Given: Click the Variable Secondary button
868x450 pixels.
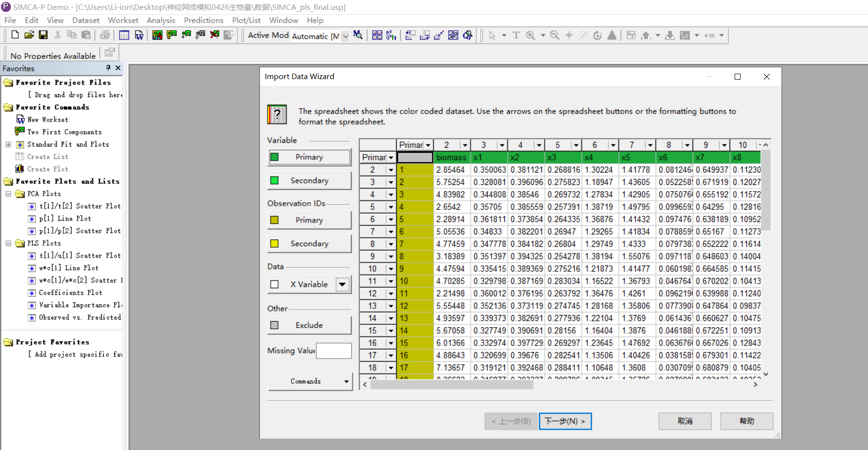Looking at the screenshot, I should (x=309, y=180).
